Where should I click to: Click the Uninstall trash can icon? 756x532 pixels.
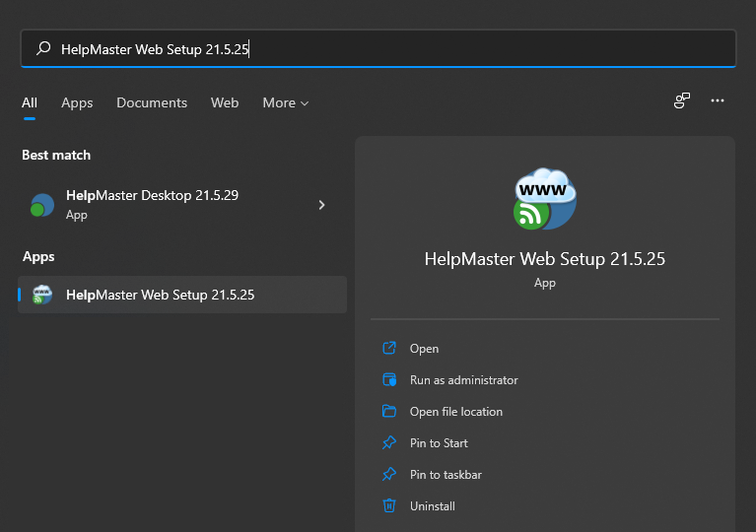[389, 505]
